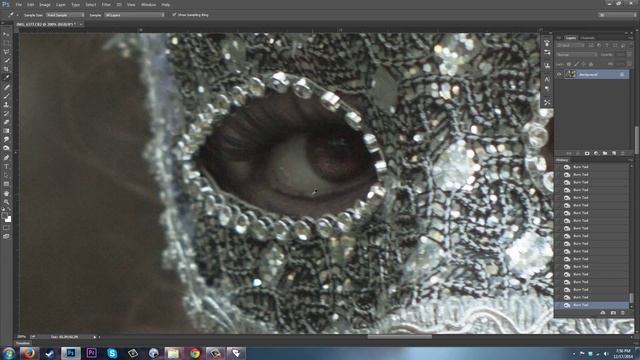Open the collapsed Character panel icon
Image resolution: width=640 pixels, height=360 pixels.
pos(547,79)
